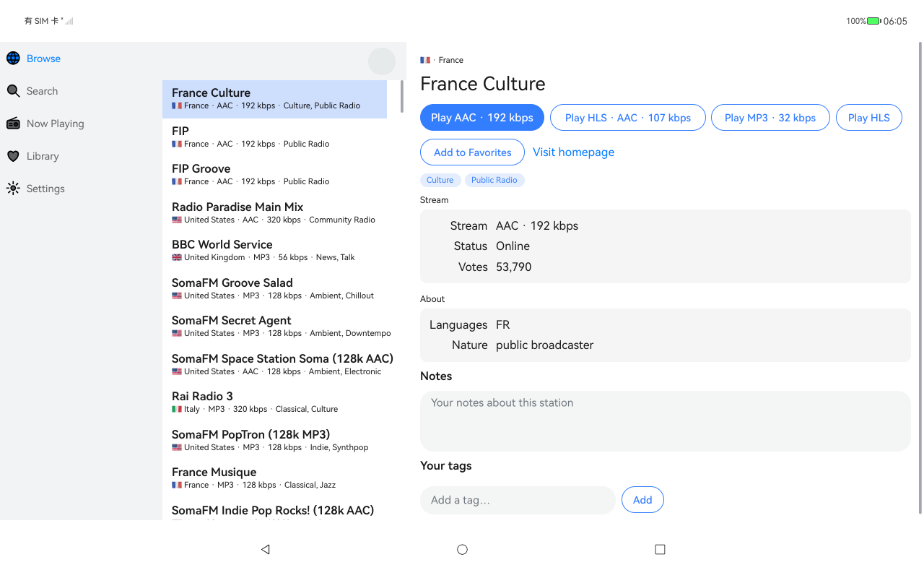Open Radio Paradise Main Mix
The image size is (924, 578).
(x=275, y=212)
